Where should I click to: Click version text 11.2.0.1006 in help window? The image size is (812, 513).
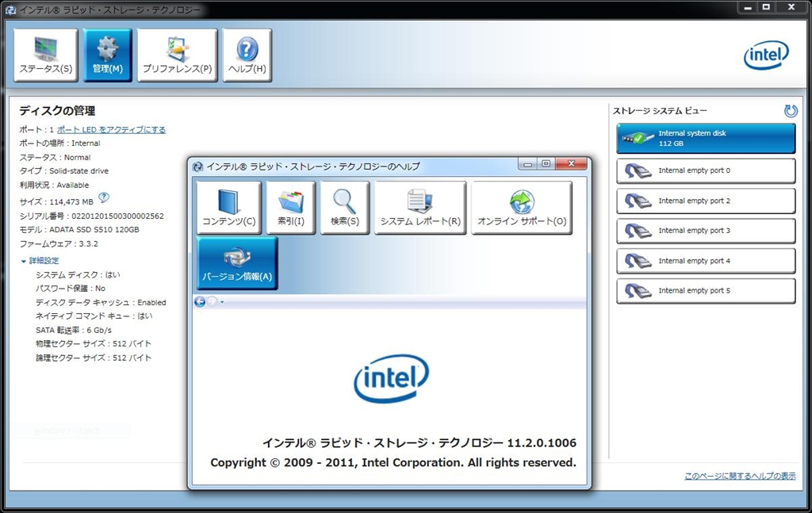542,443
